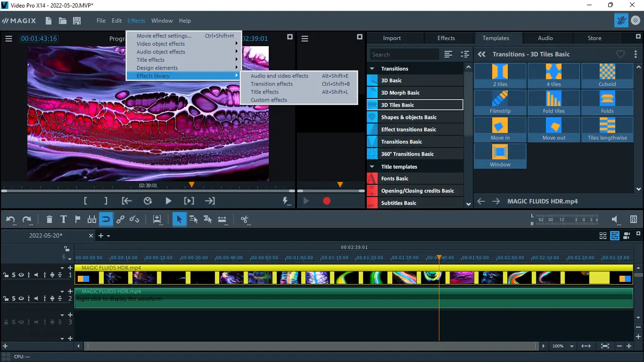Open the audio Mixer icon
The width and height of the screenshot is (644, 362).
[634, 219]
